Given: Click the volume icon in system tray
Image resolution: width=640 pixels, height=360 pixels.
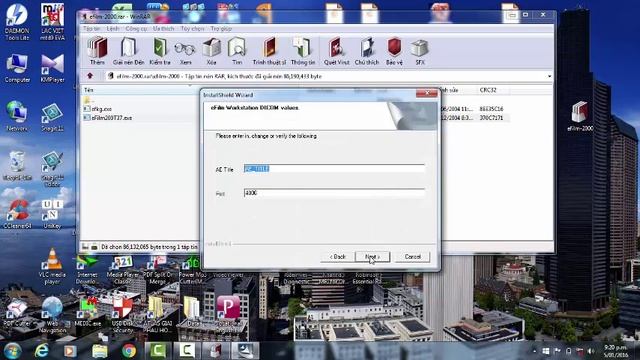Looking at the screenshot, I should 591,351.
